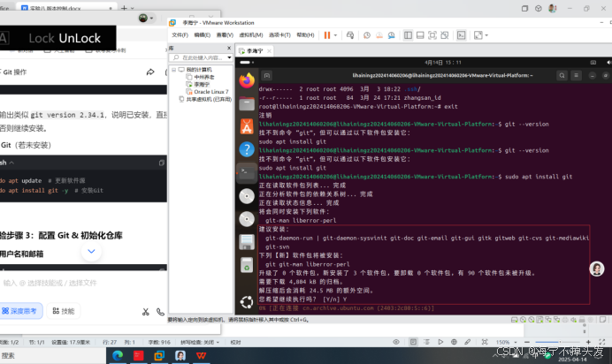
Task: Click the scroll-down chevron circle in chat
Action: click(x=91, y=252)
